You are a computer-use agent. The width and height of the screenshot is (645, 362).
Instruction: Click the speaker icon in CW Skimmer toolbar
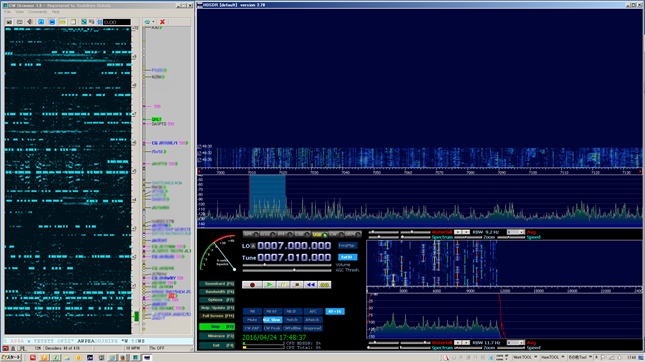pos(30,22)
